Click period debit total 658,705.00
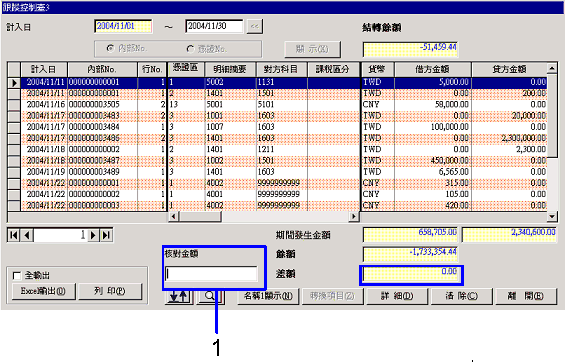 tap(410, 235)
